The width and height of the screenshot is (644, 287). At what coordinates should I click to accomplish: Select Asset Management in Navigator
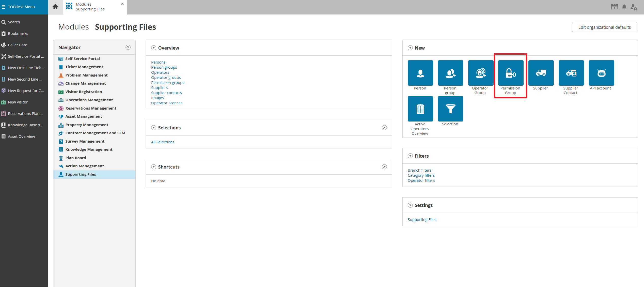coord(84,116)
